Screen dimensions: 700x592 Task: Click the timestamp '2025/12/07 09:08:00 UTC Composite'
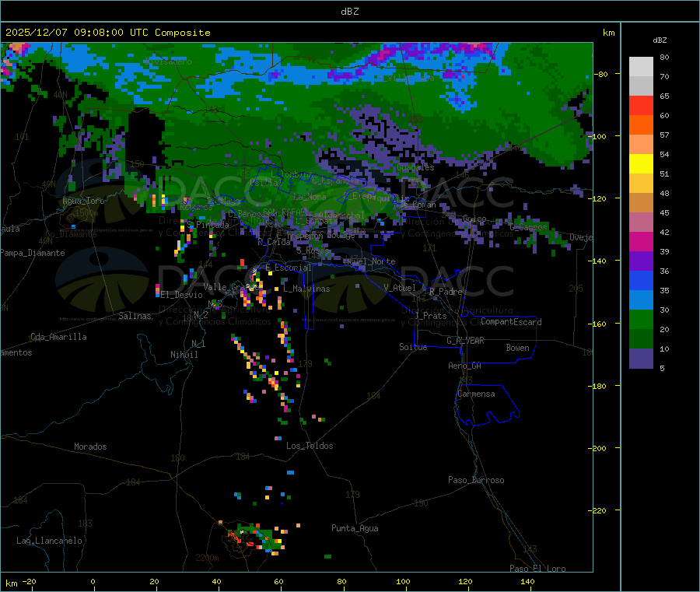pyautogui.click(x=107, y=33)
